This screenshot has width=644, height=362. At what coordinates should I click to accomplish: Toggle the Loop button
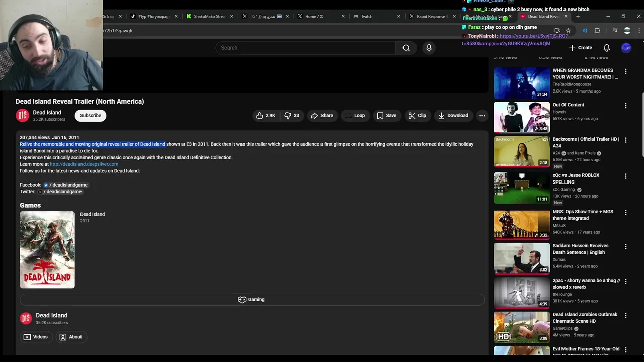point(354,116)
